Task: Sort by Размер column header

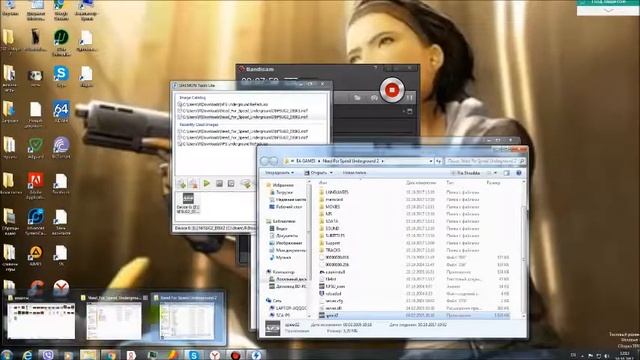Action: point(493,182)
